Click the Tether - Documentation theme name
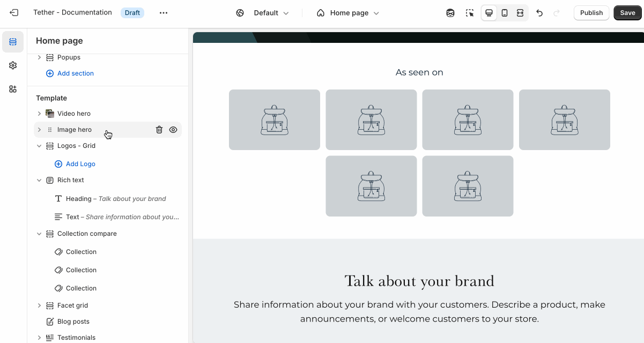The width and height of the screenshot is (644, 343). coord(72,12)
